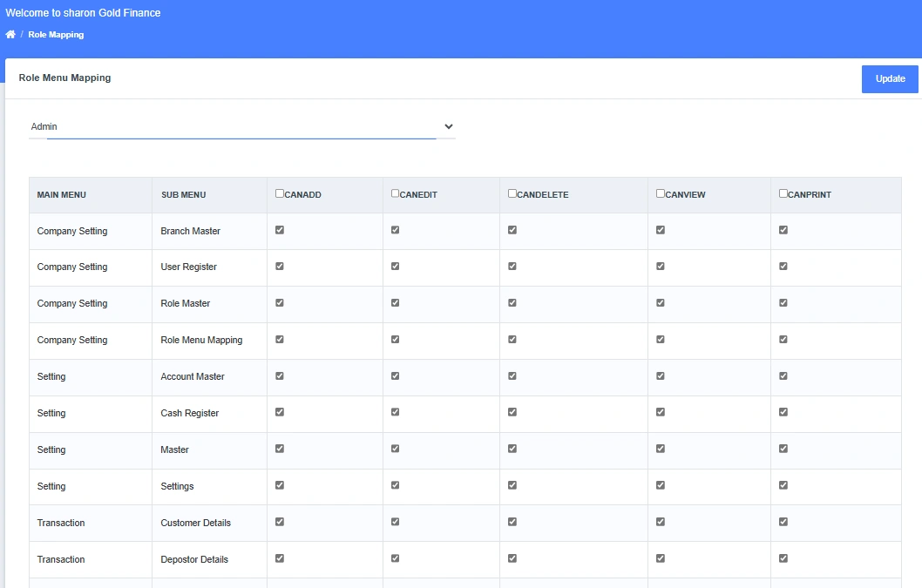Uncheck CANEDIT for Role Menu Mapping
The height and width of the screenshot is (588, 922).
tap(395, 339)
